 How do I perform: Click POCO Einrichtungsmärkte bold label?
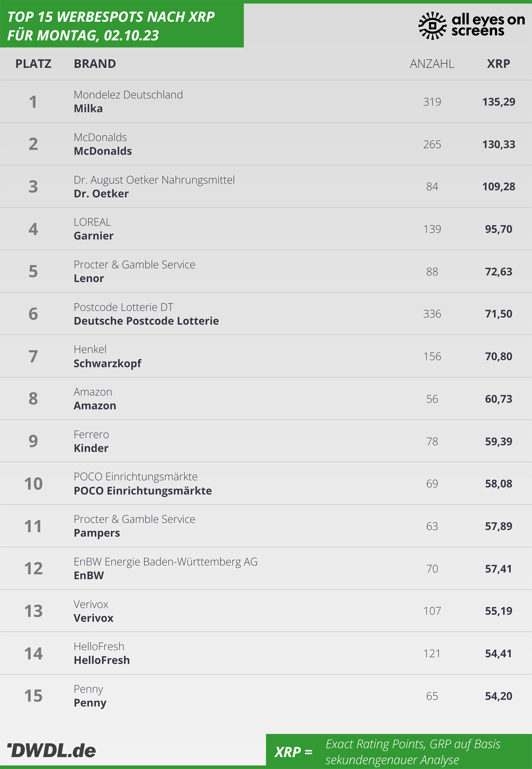143,491
